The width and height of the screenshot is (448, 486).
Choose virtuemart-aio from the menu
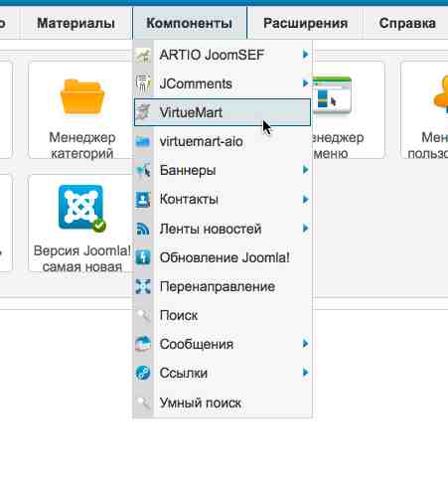(223, 142)
